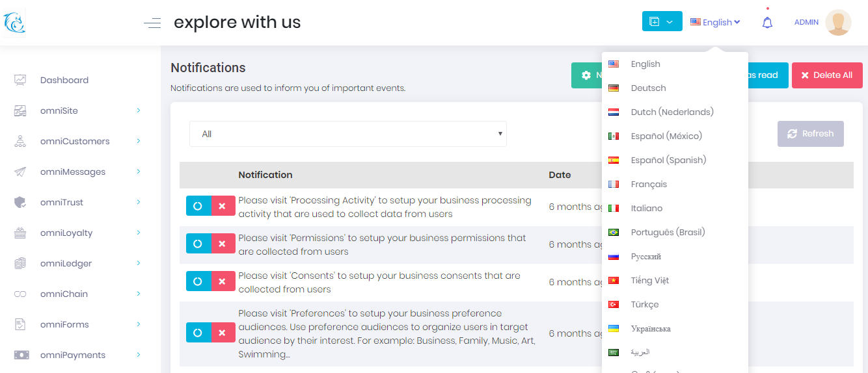
Task: Click the omniLedger coins icon
Action: click(x=20, y=263)
